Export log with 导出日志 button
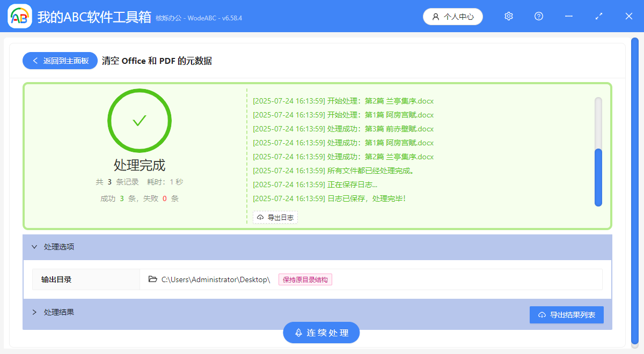The height and width of the screenshot is (354, 644). click(275, 217)
